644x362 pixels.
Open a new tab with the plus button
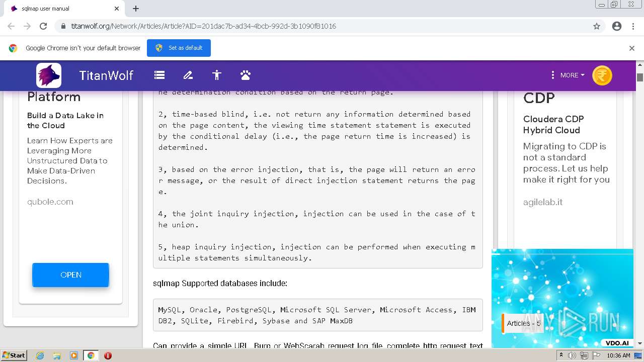point(136,9)
